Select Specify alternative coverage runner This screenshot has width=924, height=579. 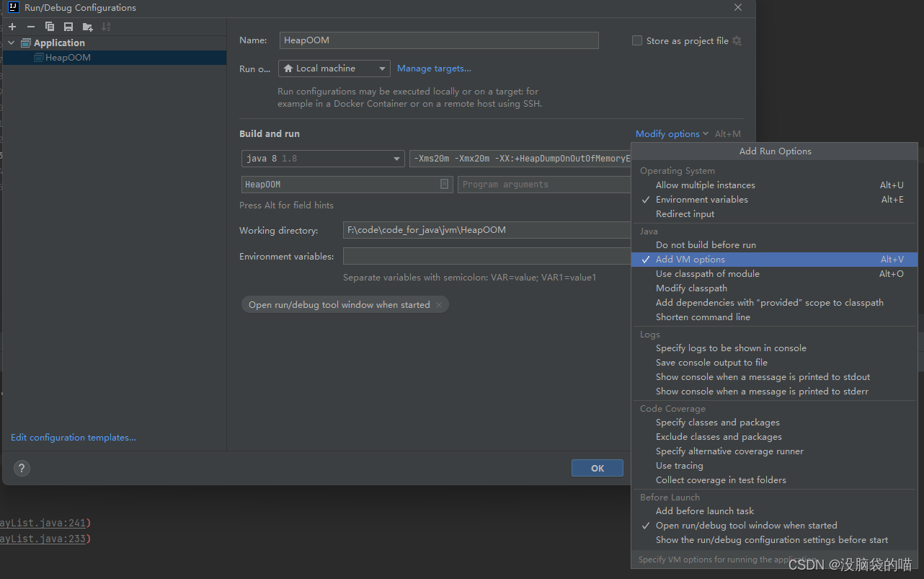pos(775,451)
